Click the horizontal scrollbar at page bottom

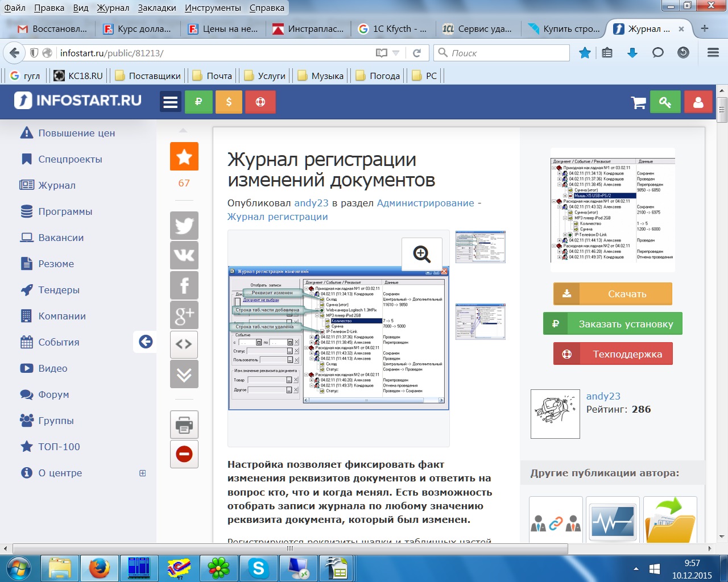pos(290,549)
